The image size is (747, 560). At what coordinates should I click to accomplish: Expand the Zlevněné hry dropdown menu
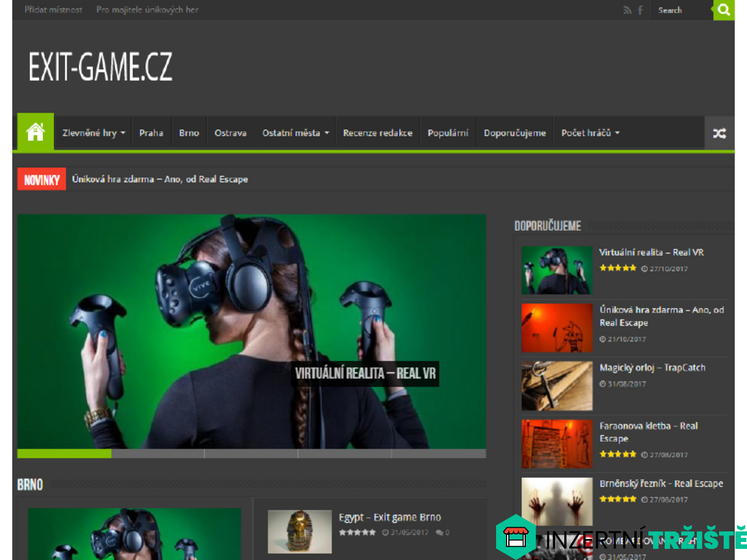click(x=93, y=133)
